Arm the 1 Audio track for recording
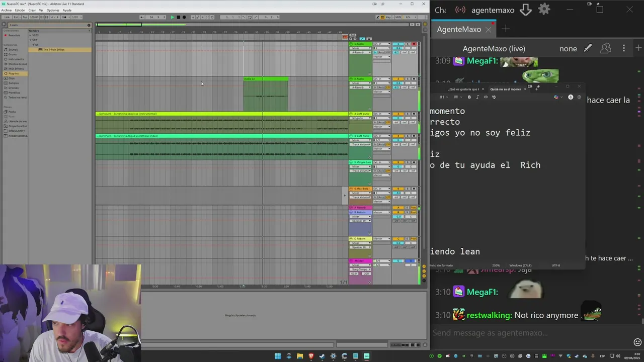Viewport: 644px width, 362px height. (x=414, y=44)
